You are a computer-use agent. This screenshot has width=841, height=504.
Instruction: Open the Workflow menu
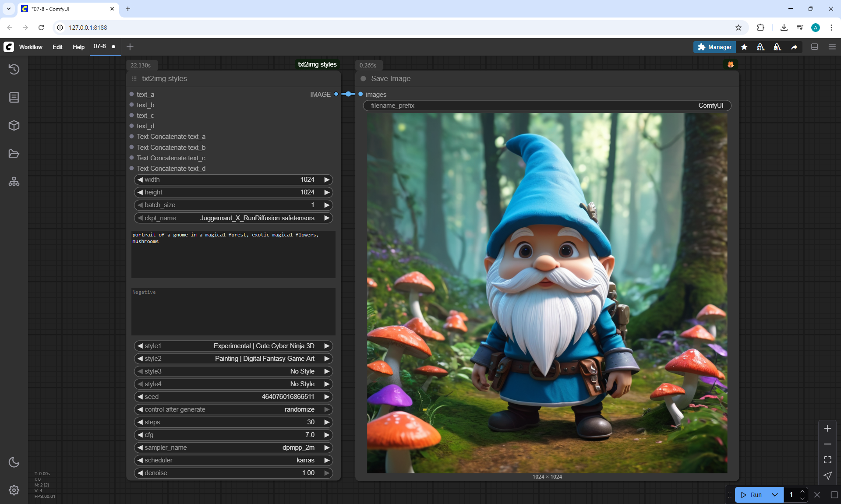[31, 47]
